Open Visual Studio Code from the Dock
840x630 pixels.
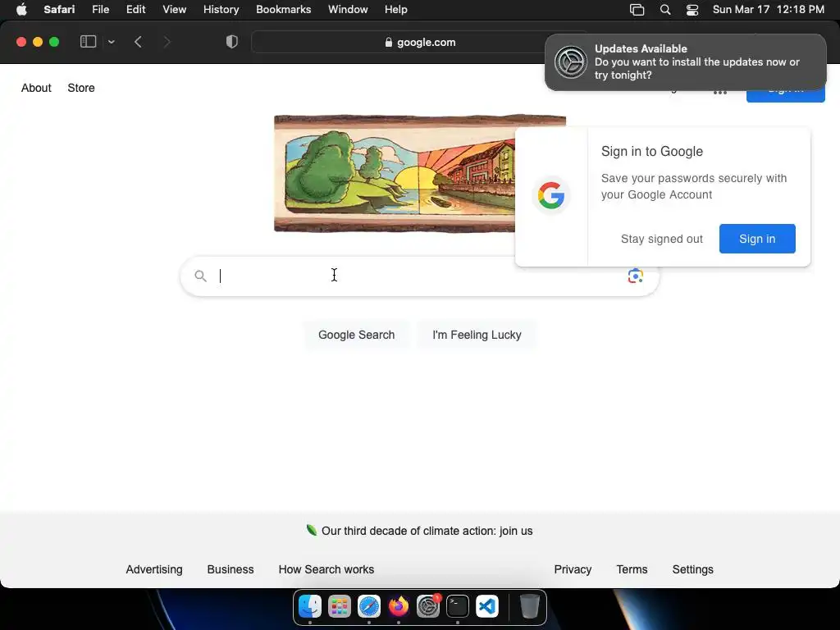coord(487,606)
